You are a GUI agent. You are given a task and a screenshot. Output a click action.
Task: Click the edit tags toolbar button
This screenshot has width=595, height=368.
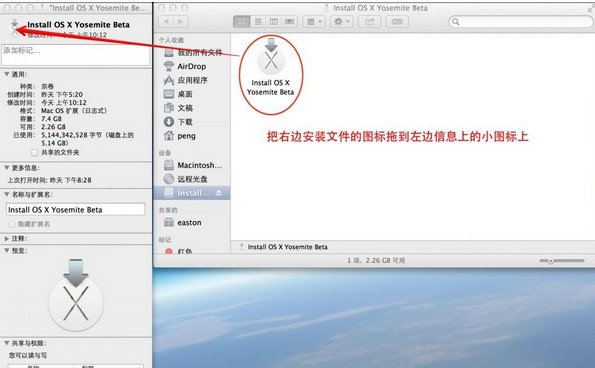tap(397, 22)
